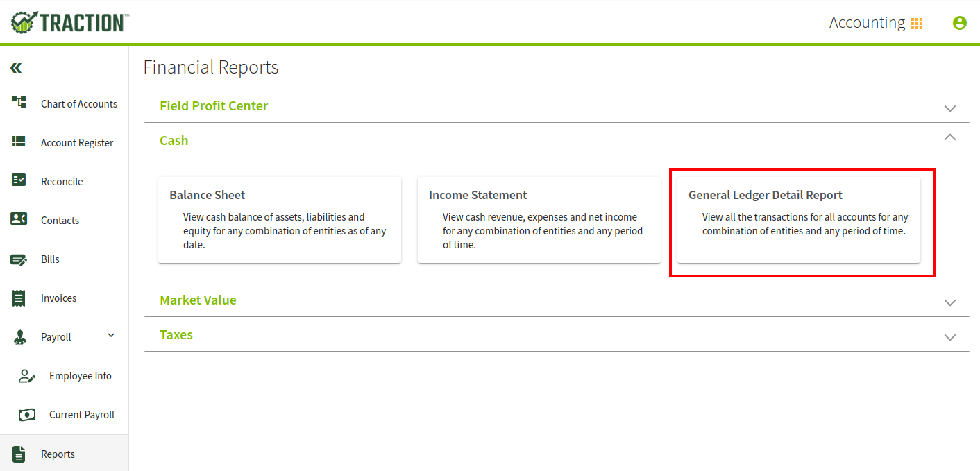
Task: Select Reports in the sidebar
Action: pyautogui.click(x=58, y=454)
